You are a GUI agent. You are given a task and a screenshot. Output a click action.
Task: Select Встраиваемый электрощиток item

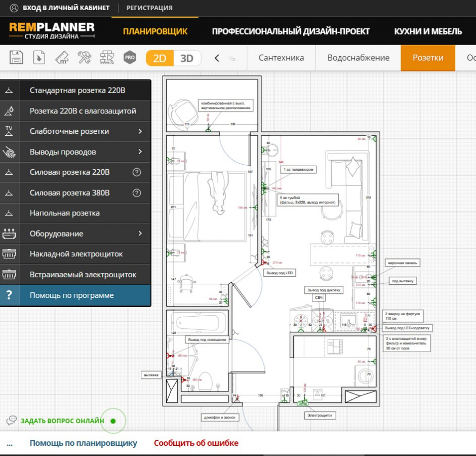tap(75, 275)
